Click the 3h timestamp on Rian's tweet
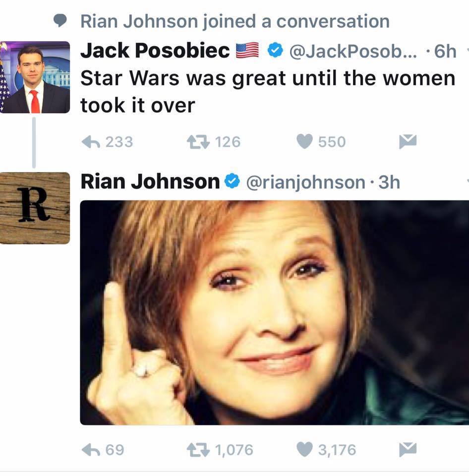 (389, 182)
